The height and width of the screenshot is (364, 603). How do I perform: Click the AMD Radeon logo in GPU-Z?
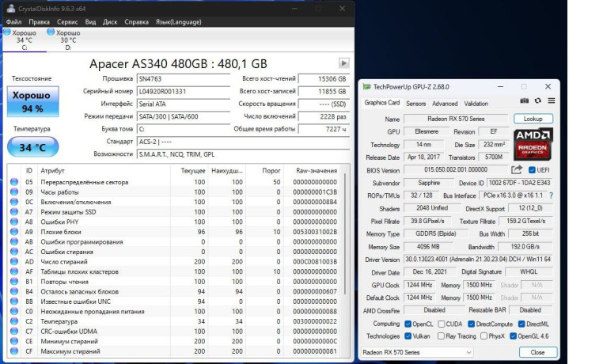(533, 144)
